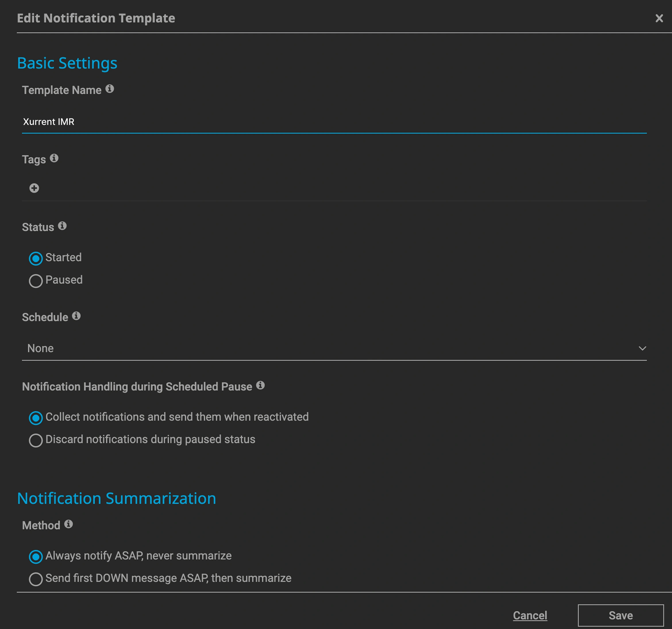The image size is (672, 629).
Task: Choose Discard notifications during paused status
Action: (x=36, y=441)
